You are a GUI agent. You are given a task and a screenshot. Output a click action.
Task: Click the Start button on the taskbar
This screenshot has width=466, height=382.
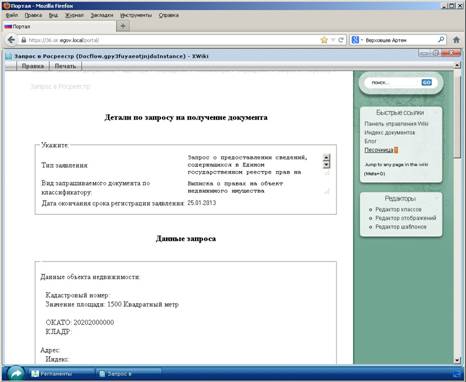pos(16,373)
